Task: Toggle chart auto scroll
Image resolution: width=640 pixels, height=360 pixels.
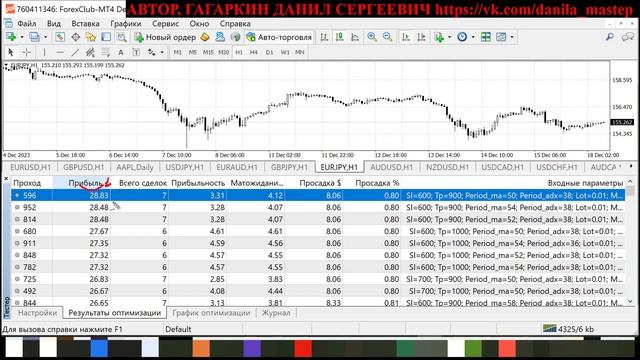Action: point(406,37)
